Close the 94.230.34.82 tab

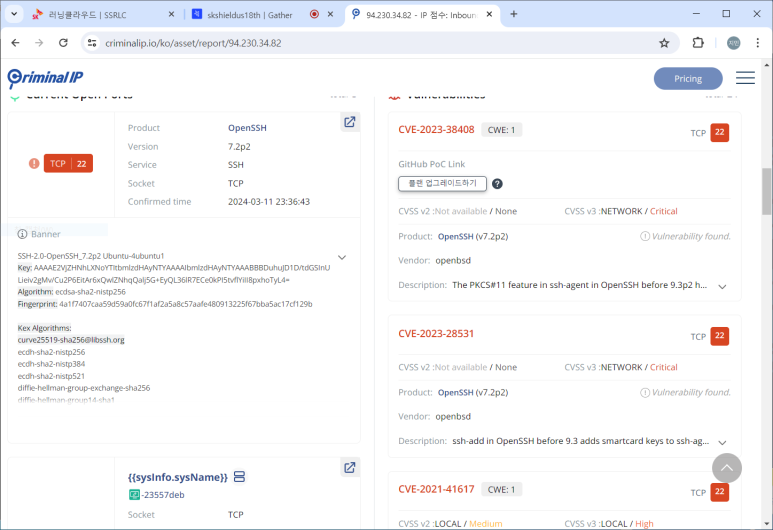click(489, 14)
